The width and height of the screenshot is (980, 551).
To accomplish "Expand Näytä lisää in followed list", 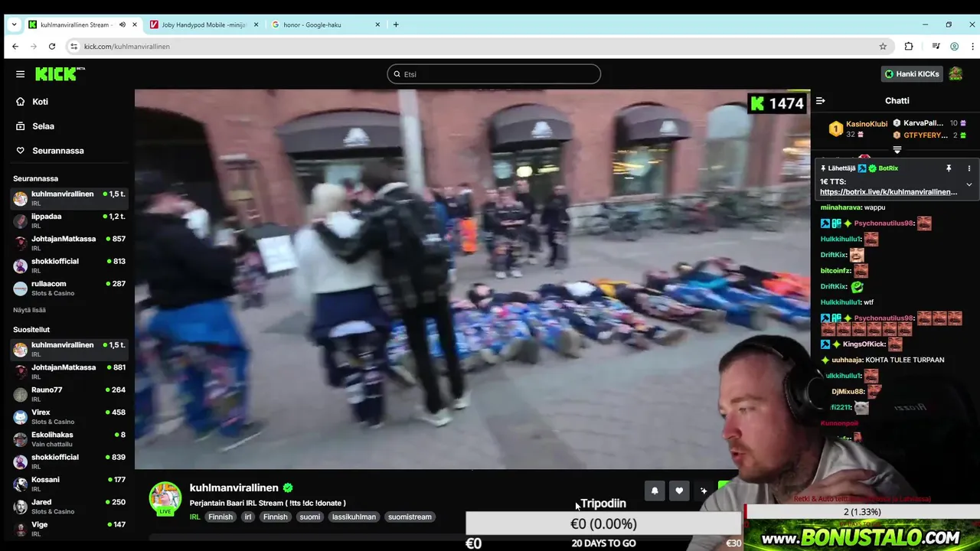I will 29,310.
